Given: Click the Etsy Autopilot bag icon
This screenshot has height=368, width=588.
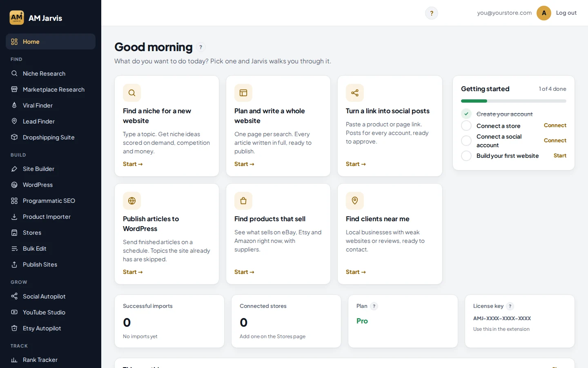Looking at the screenshot, I should [14, 328].
